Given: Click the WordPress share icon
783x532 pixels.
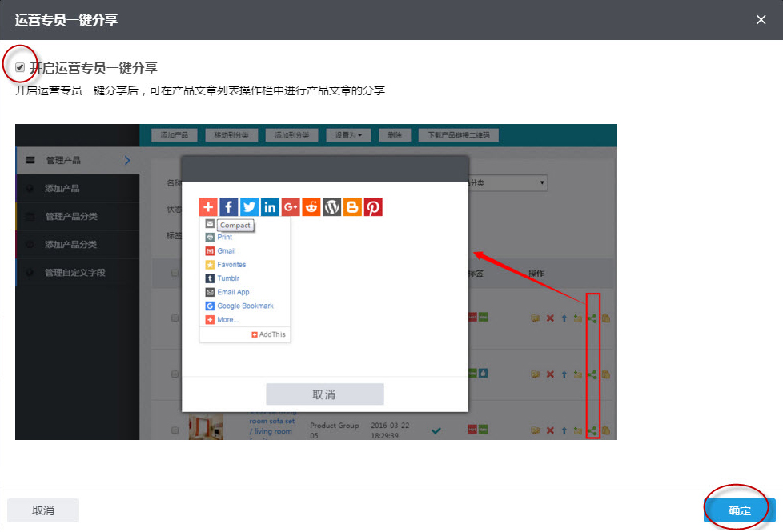Looking at the screenshot, I should (x=331, y=207).
